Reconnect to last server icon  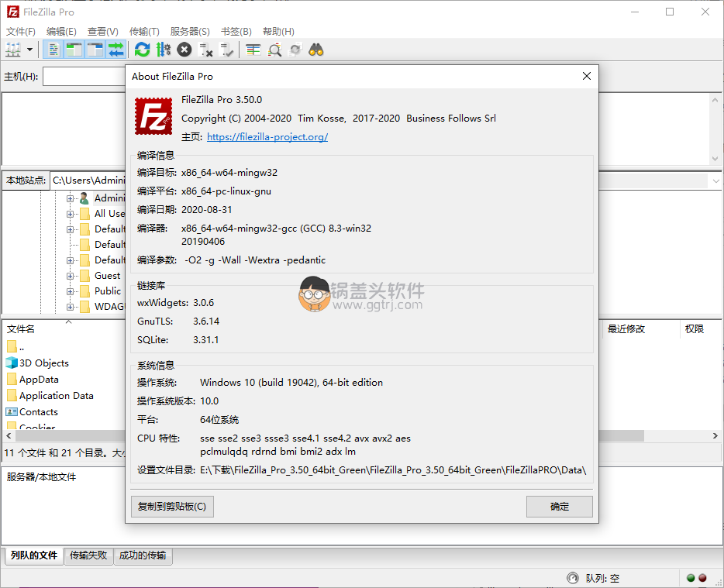coord(226,50)
